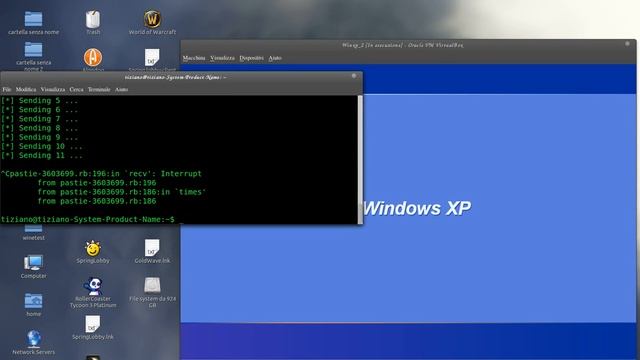This screenshot has width=640, height=360.
Task: Click the terminal vertical scrollbar
Action: pos(360,159)
